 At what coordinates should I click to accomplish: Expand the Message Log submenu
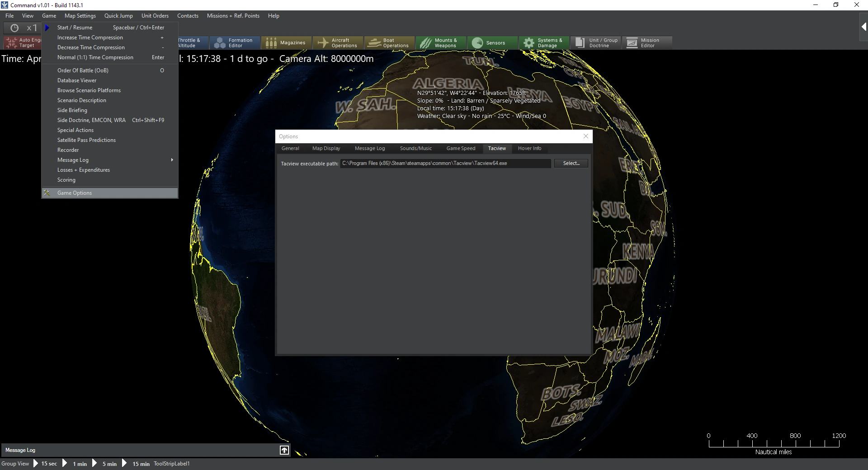172,160
